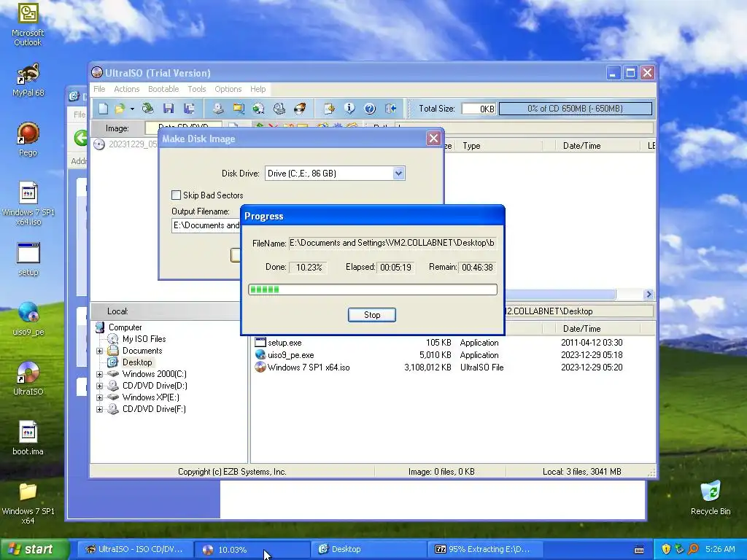Click the Total Size value box

[479, 109]
